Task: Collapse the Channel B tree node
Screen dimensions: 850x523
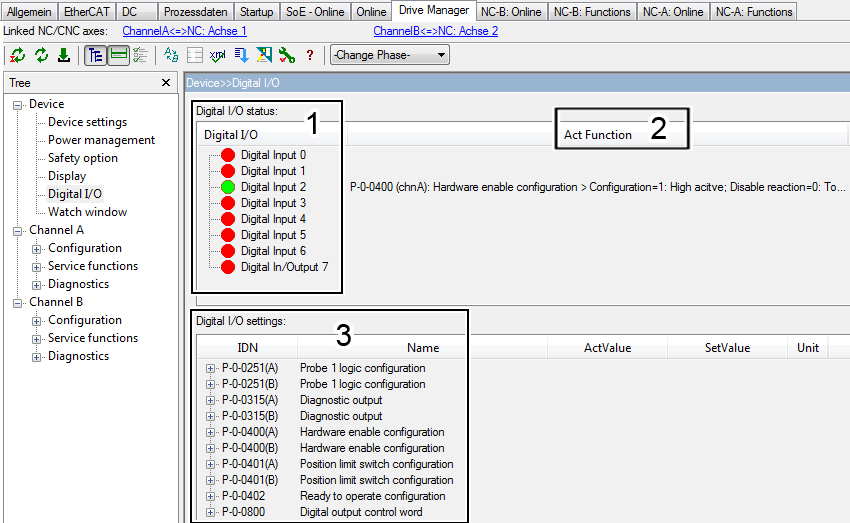Action: (17, 304)
